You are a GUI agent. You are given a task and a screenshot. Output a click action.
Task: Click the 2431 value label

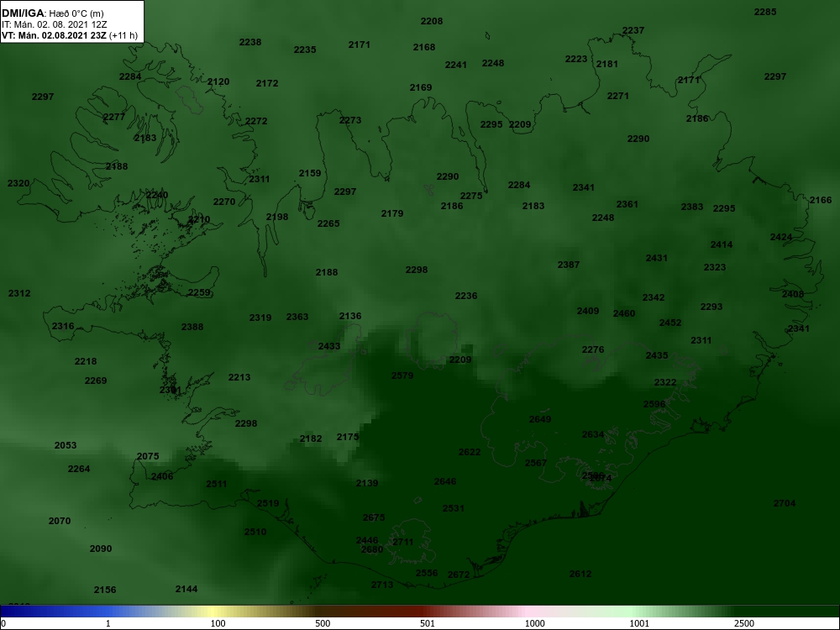[x=657, y=258]
